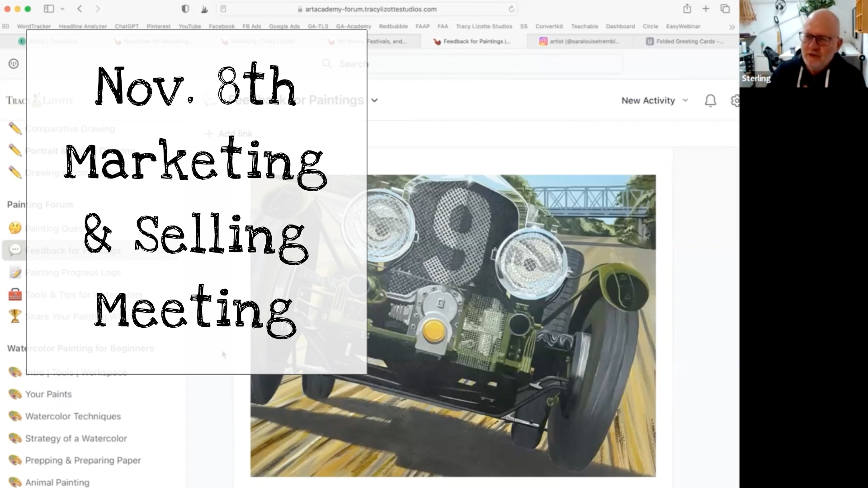
Task: Switch to the Festivals tab
Action: point(368,41)
